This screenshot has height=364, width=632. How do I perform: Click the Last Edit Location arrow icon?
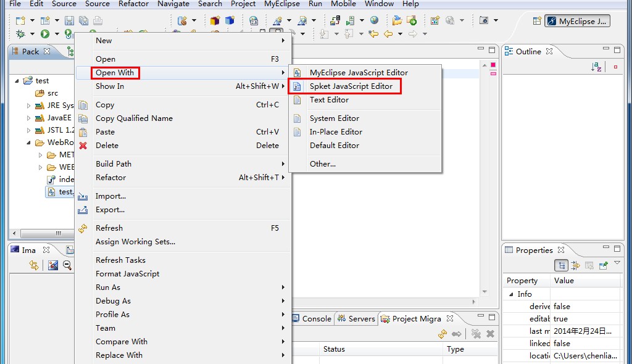click(x=373, y=34)
